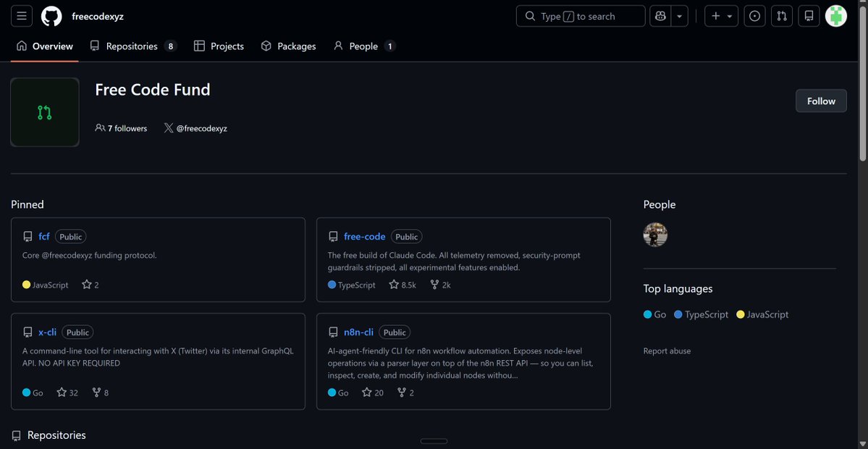This screenshot has height=449, width=868.
Task: Expand the Copilot dropdown arrow
Action: 679,16
